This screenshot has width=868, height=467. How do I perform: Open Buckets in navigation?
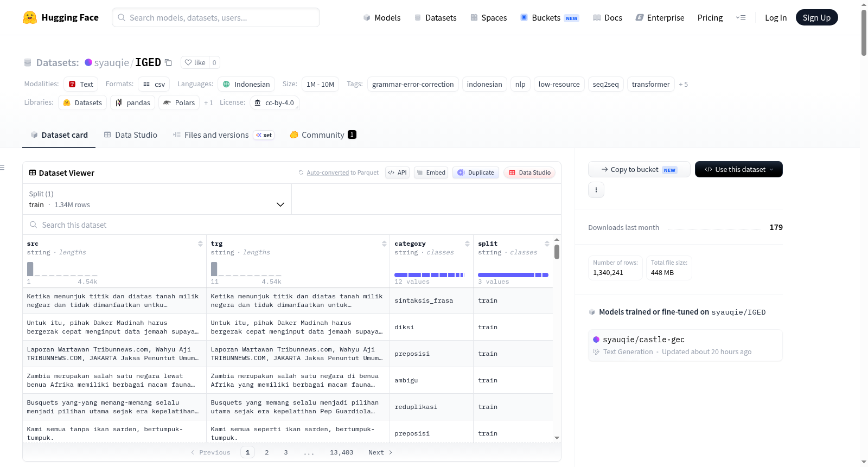550,17
